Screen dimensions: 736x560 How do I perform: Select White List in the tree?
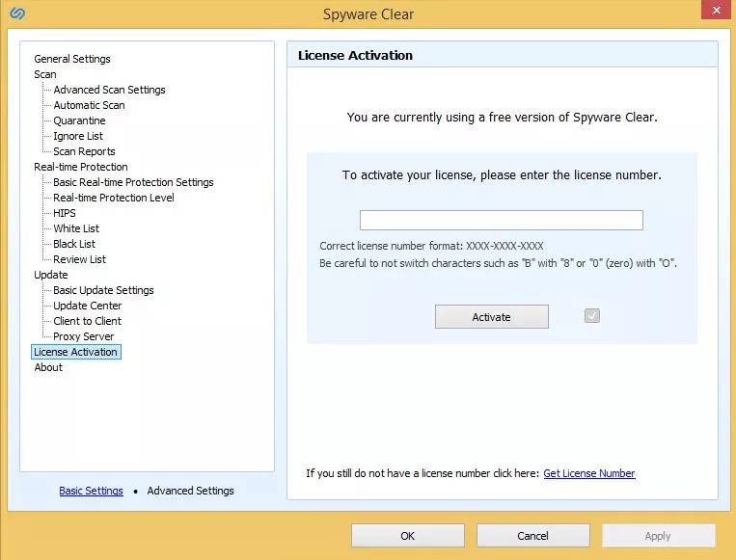point(76,228)
